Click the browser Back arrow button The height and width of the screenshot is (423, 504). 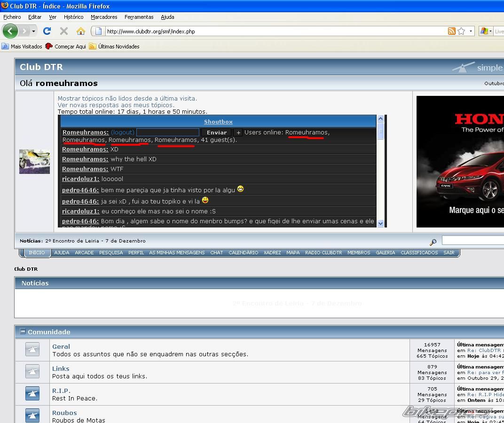10,31
